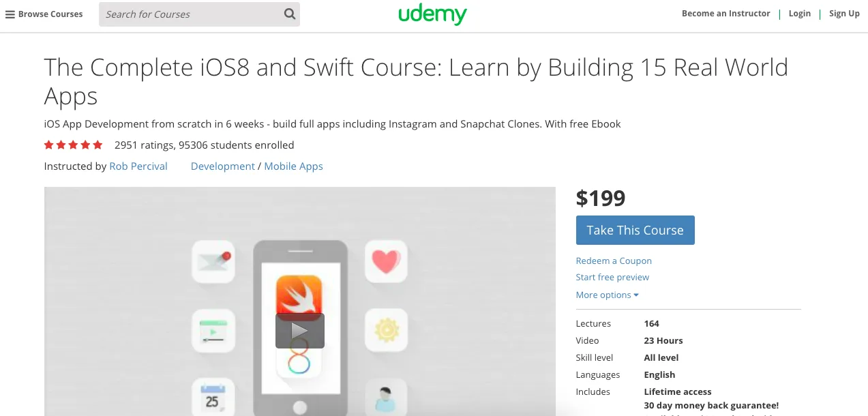Click Start free preview link
This screenshot has height=416, width=868.
[x=612, y=277]
